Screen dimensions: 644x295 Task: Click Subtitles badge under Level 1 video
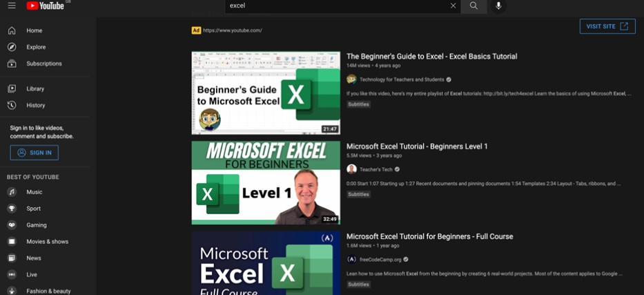pos(358,194)
